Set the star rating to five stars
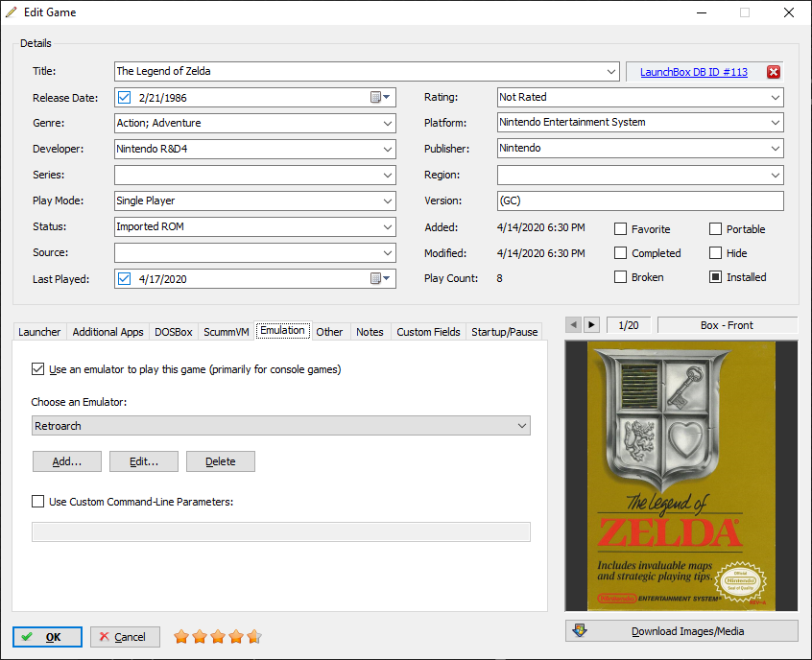This screenshot has width=812, height=660. [x=254, y=636]
